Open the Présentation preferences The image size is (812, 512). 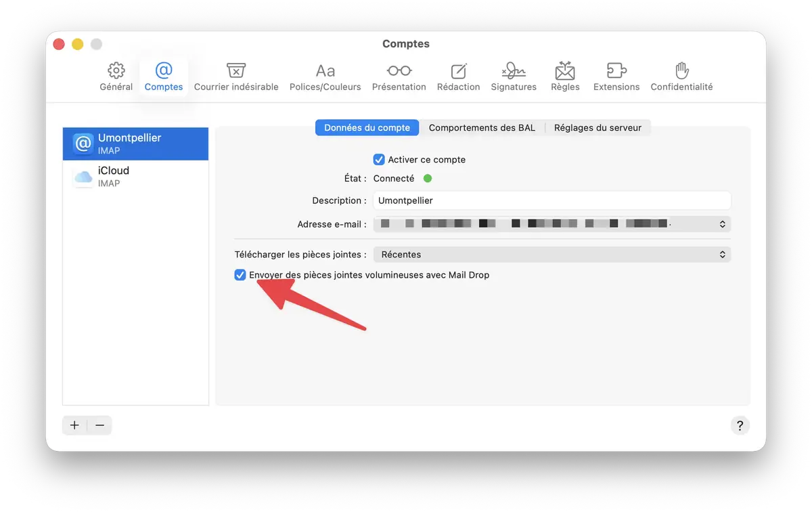tap(399, 76)
